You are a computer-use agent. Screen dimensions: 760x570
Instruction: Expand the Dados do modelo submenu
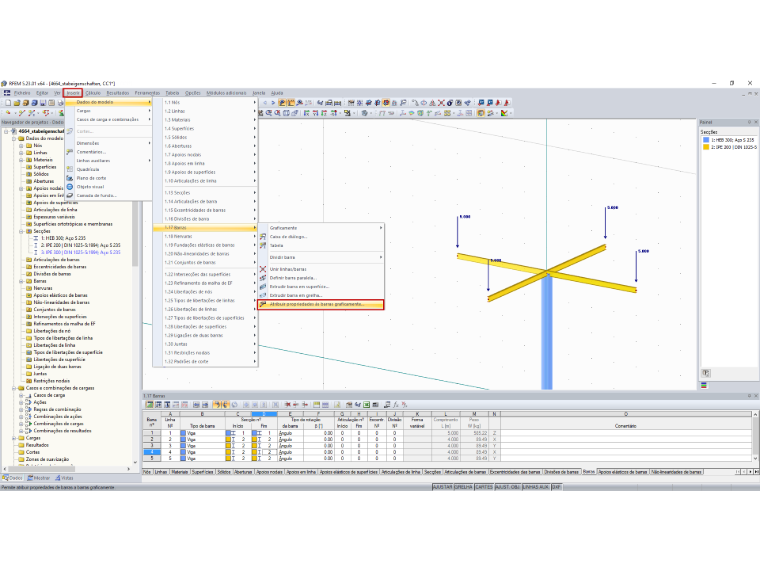point(109,102)
